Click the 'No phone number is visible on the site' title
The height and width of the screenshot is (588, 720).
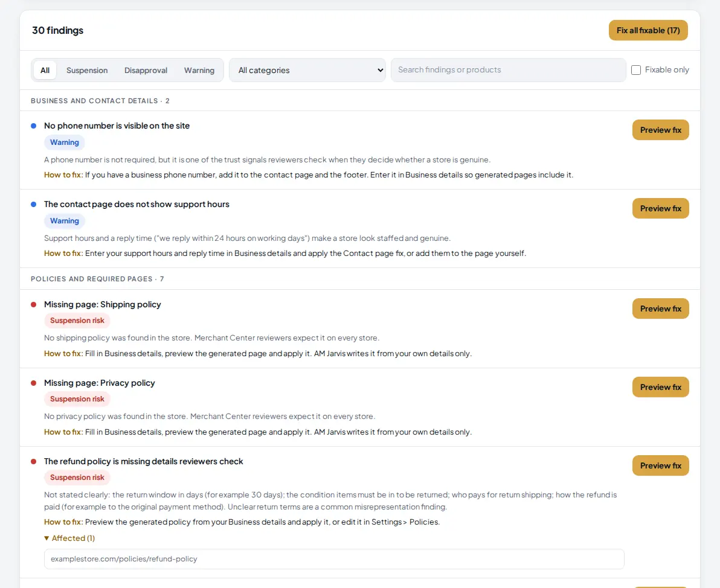[x=117, y=126]
